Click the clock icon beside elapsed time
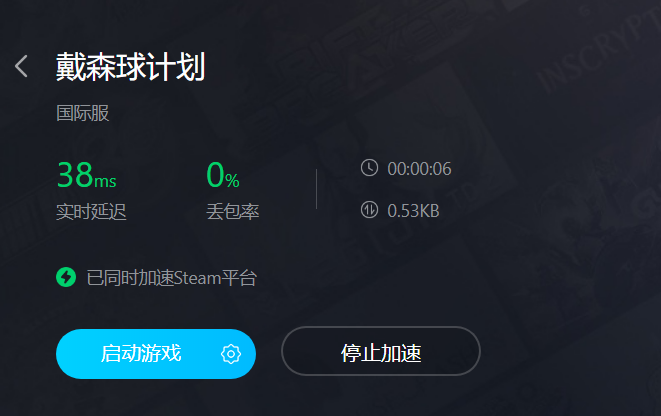Image resolution: width=661 pixels, height=416 pixels. coord(369,168)
